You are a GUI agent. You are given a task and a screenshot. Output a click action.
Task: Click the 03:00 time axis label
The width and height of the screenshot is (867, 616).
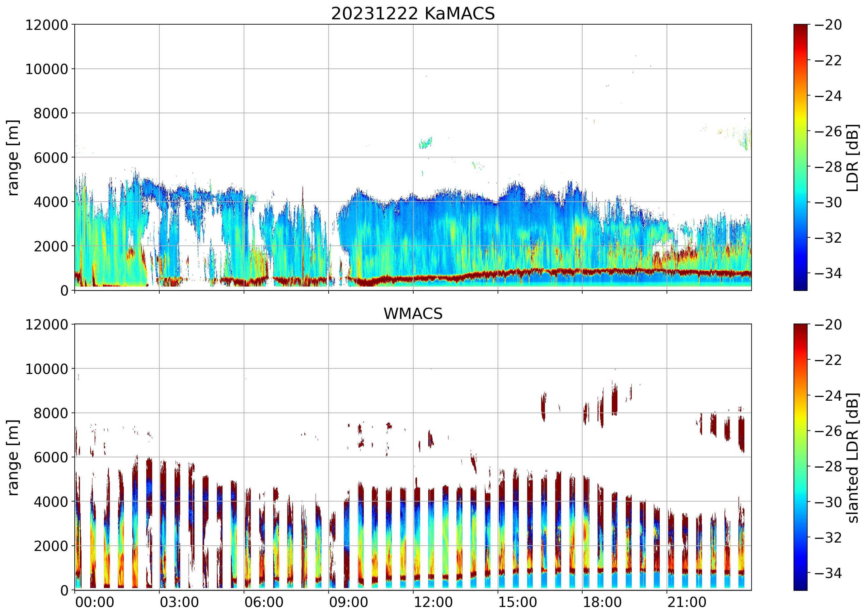[x=179, y=602]
